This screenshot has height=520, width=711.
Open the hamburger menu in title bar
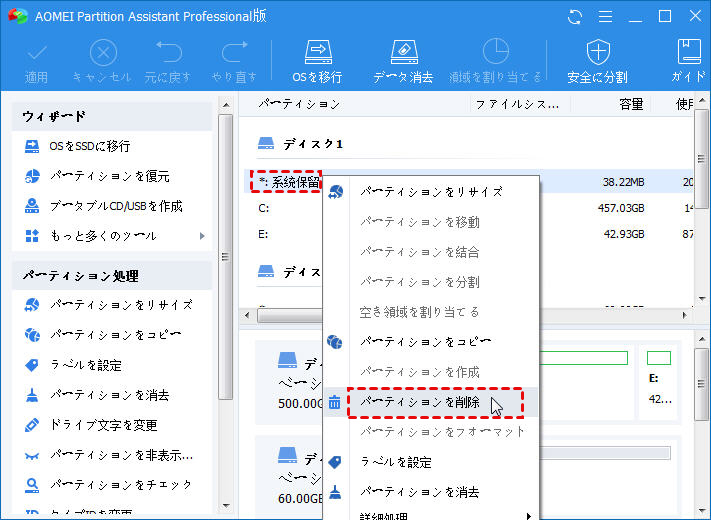click(605, 17)
